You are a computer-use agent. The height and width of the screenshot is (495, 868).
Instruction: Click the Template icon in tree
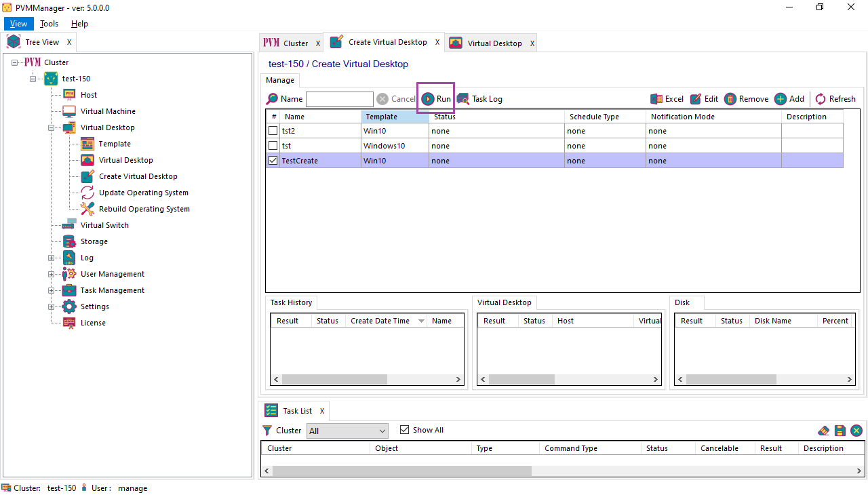[87, 144]
